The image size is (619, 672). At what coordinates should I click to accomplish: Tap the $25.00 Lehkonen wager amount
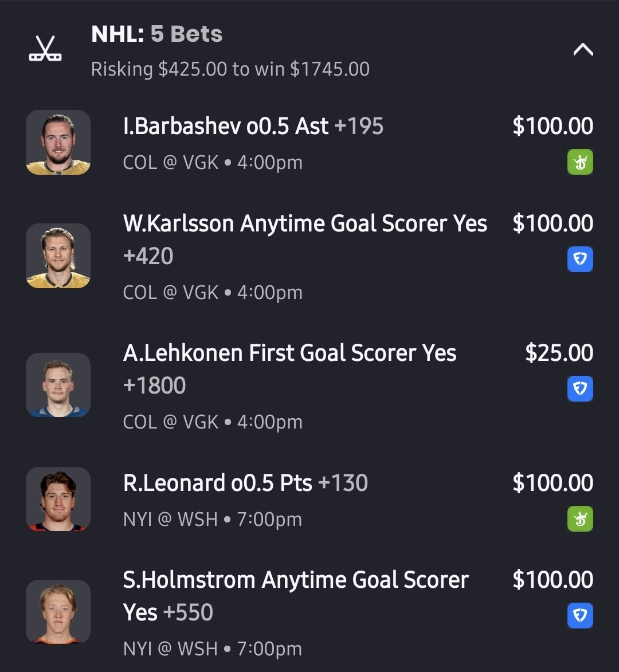coord(559,353)
